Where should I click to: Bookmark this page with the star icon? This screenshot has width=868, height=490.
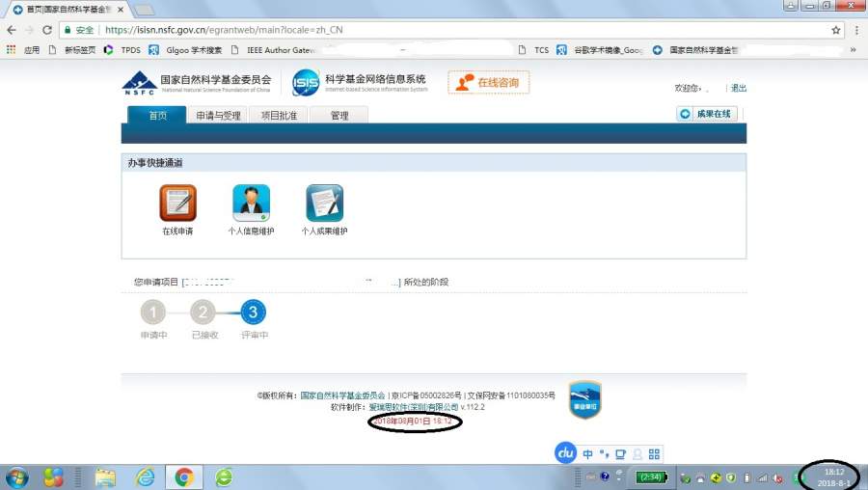pos(836,30)
